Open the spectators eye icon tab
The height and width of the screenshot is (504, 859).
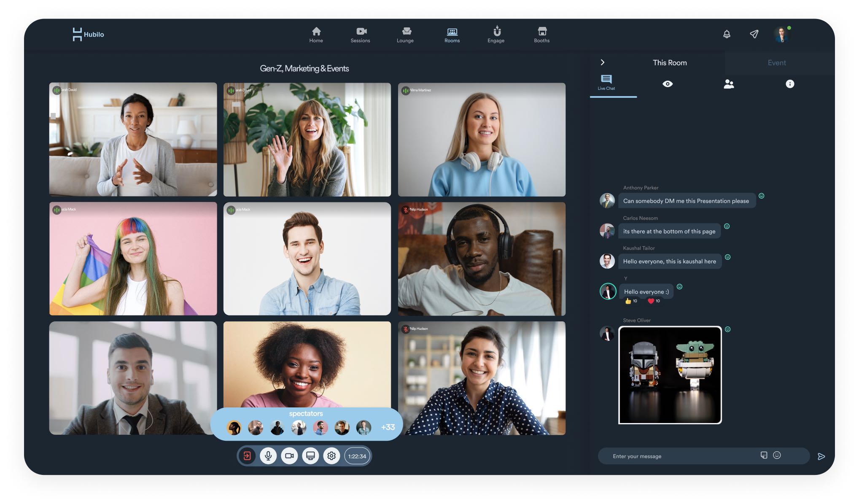click(667, 84)
